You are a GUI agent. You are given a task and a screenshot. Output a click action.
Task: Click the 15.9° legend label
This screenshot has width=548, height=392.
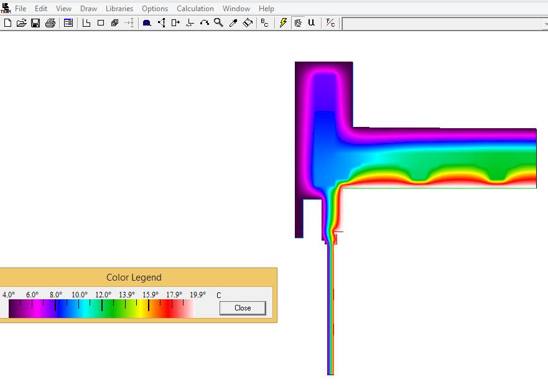coord(151,295)
